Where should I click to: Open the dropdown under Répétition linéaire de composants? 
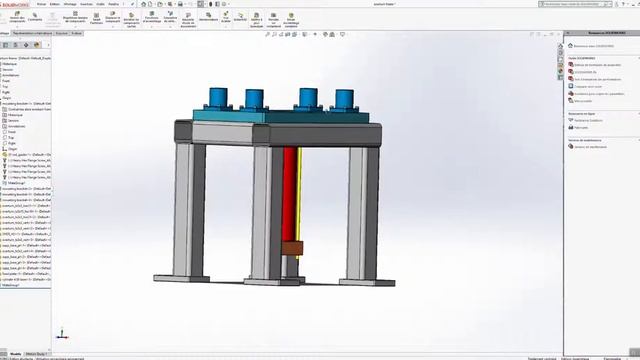click(75, 27)
